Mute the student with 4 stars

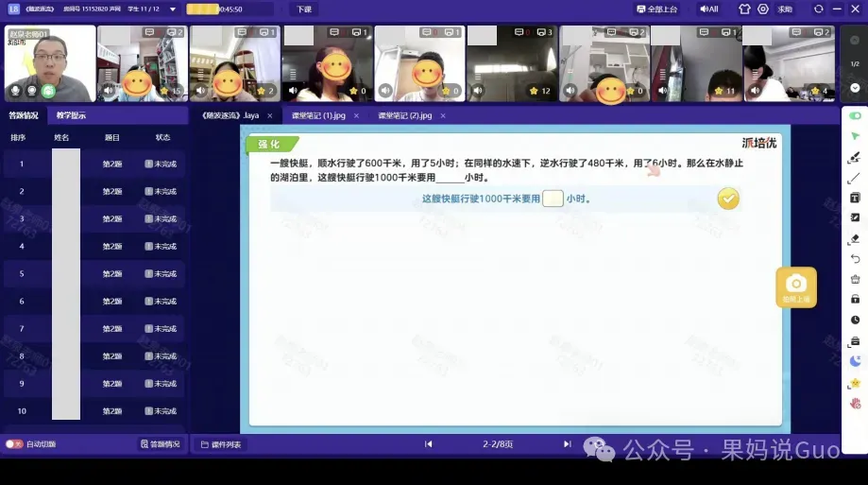point(756,90)
